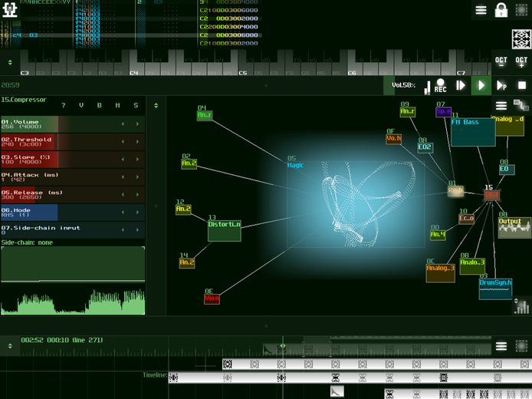Click the level bars icon next to REC

(427, 87)
